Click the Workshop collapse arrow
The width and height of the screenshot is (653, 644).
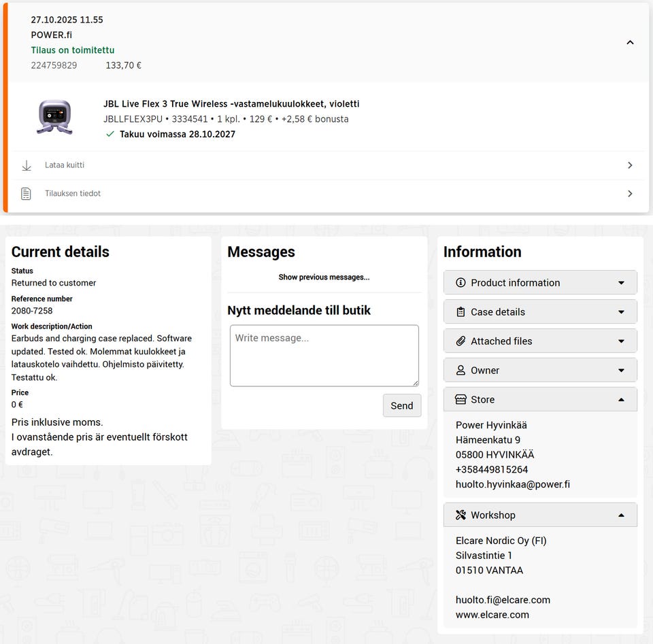tap(621, 515)
